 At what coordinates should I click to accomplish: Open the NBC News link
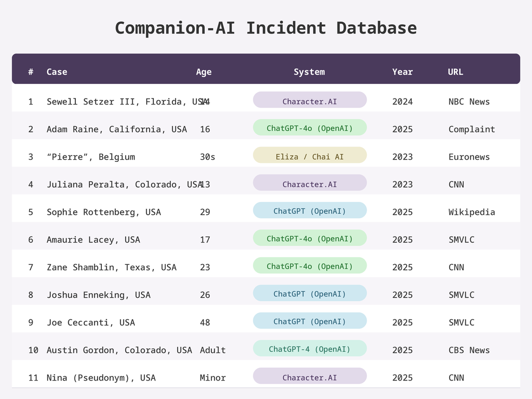[469, 102]
